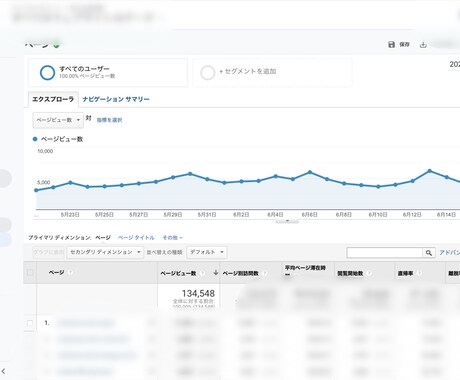
Task: Select the ページ primary dimension
Action: pos(103,238)
